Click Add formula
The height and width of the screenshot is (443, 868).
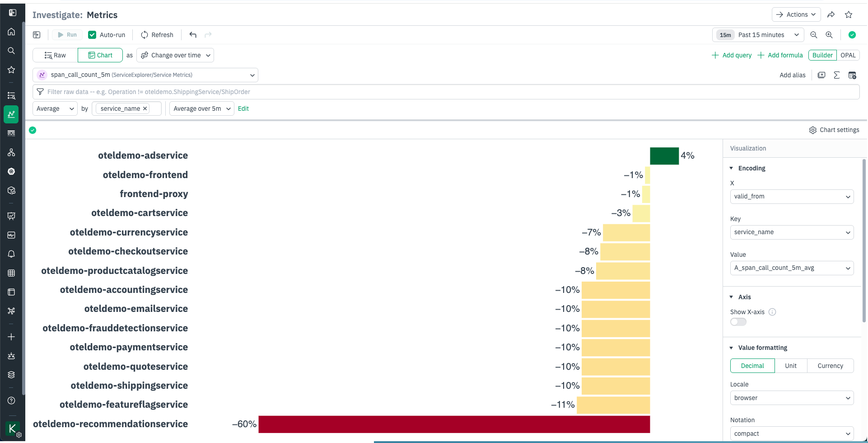click(780, 55)
